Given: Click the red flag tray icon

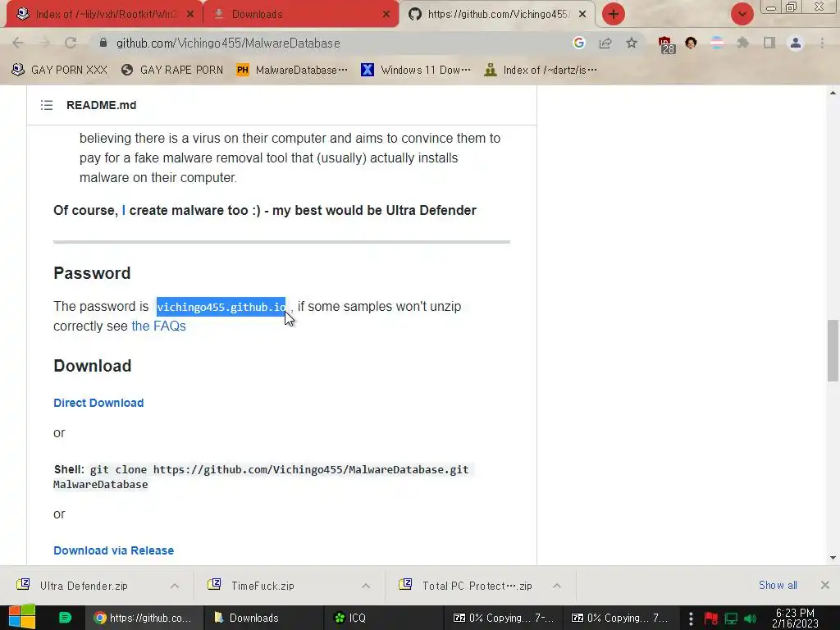Looking at the screenshot, I should (711, 619).
